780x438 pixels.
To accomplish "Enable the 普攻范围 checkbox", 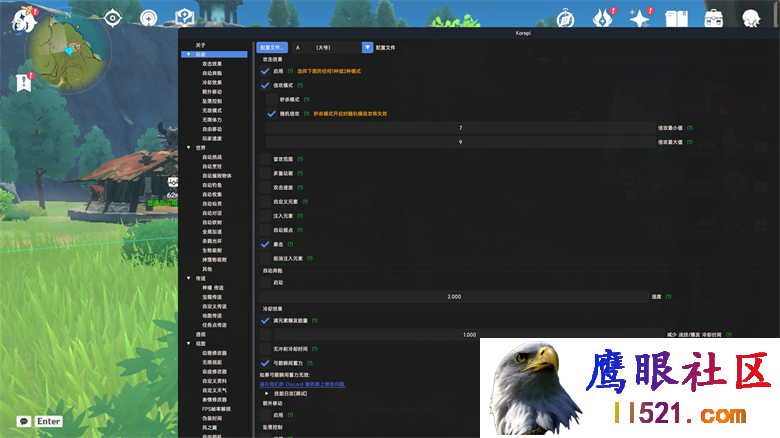I will [265, 159].
